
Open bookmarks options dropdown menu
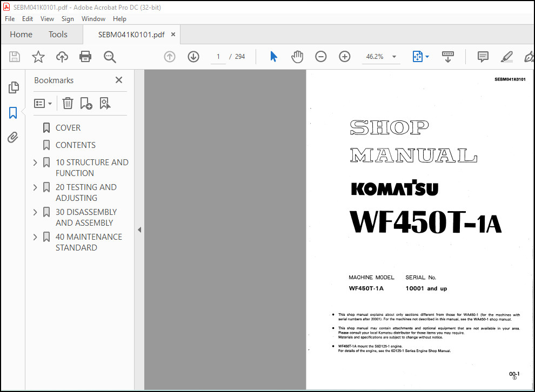coord(43,103)
